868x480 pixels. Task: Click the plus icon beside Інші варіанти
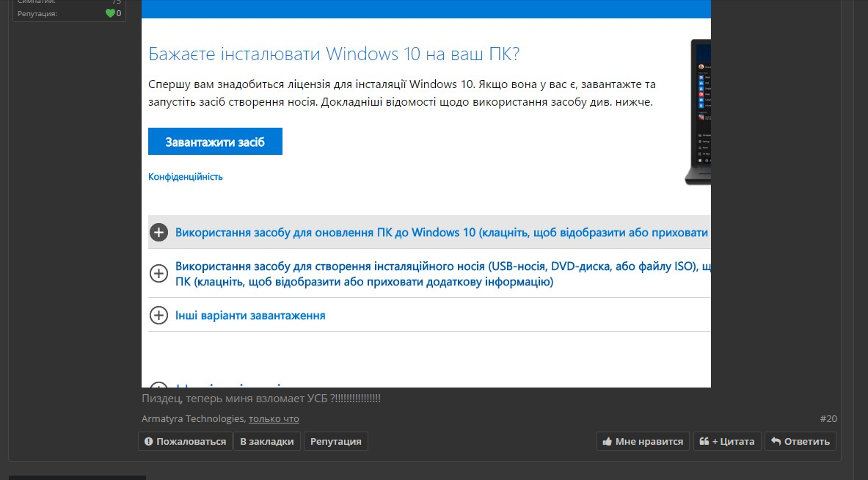[159, 315]
